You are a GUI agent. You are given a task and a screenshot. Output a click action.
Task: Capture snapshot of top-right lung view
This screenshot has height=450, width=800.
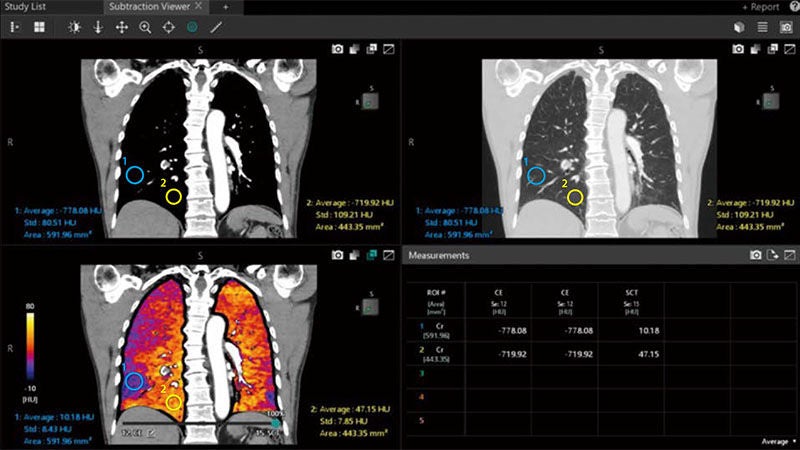(x=738, y=49)
